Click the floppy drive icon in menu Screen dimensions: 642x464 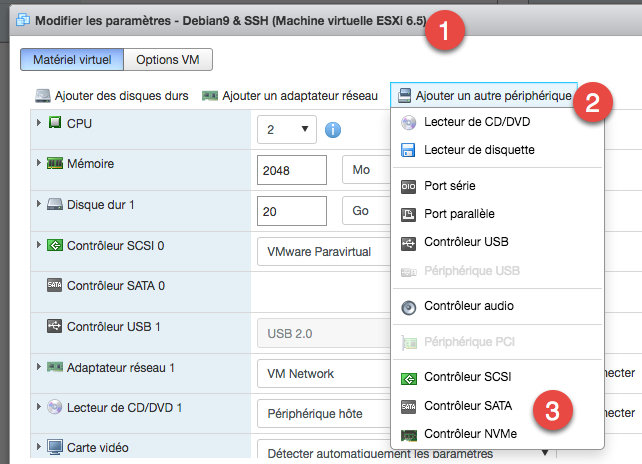tap(408, 150)
